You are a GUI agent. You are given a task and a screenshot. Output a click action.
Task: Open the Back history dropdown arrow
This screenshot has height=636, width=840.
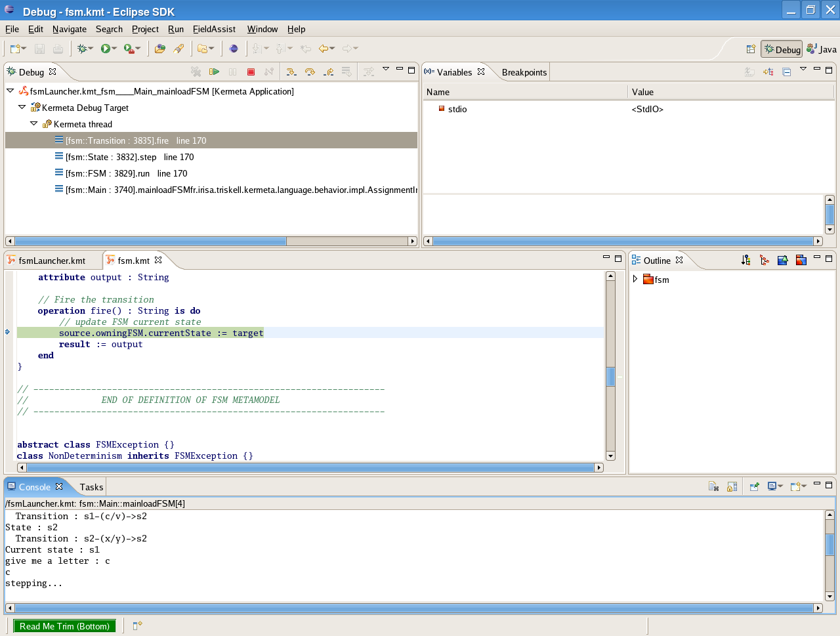coord(332,49)
